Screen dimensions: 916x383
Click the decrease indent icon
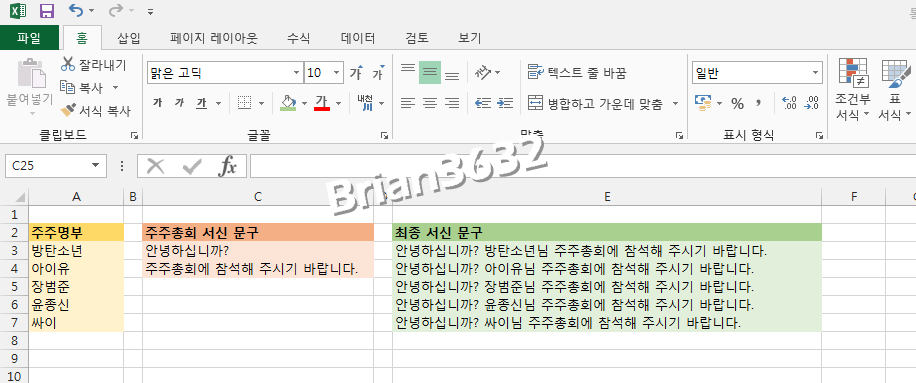coord(483,103)
